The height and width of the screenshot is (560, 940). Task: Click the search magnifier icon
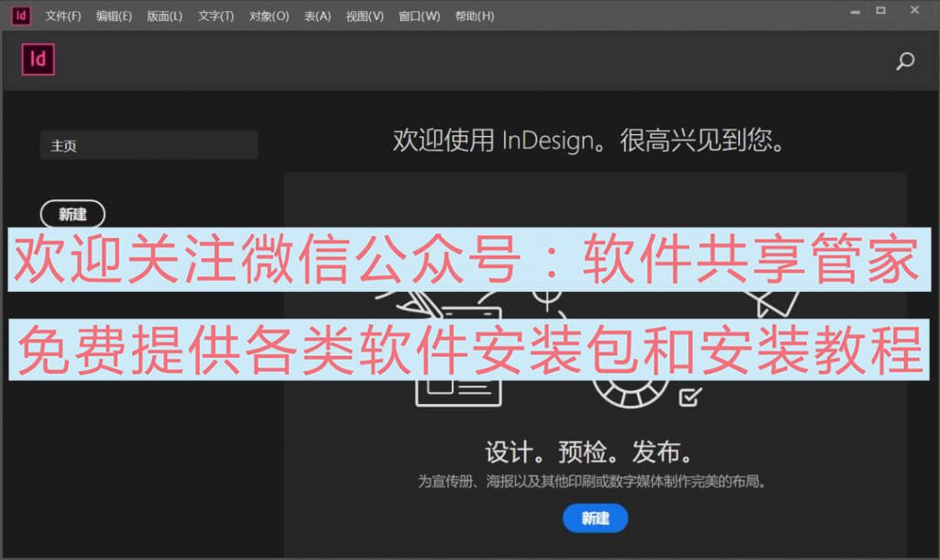(x=905, y=61)
